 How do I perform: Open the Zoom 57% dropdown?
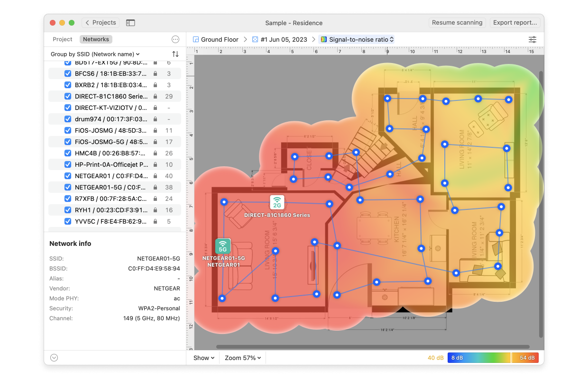tap(242, 358)
